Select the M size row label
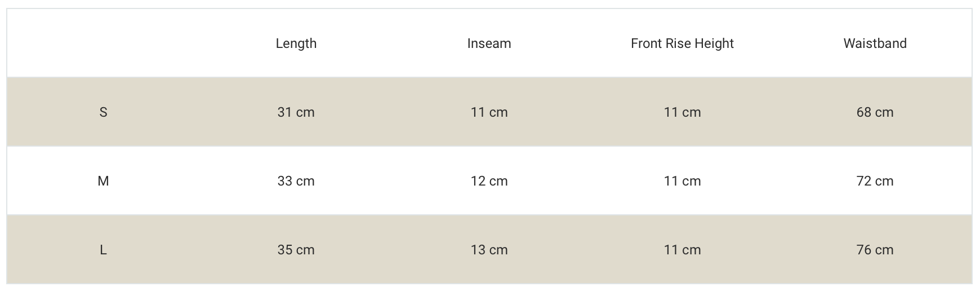Viewport: 980px width, 291px height. pos(103,181)
